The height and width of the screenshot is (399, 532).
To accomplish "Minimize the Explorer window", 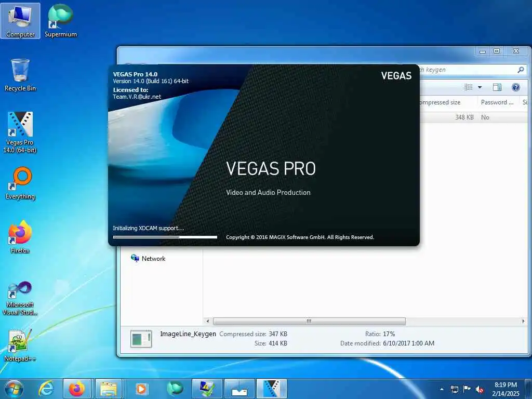I will [483, 51].
